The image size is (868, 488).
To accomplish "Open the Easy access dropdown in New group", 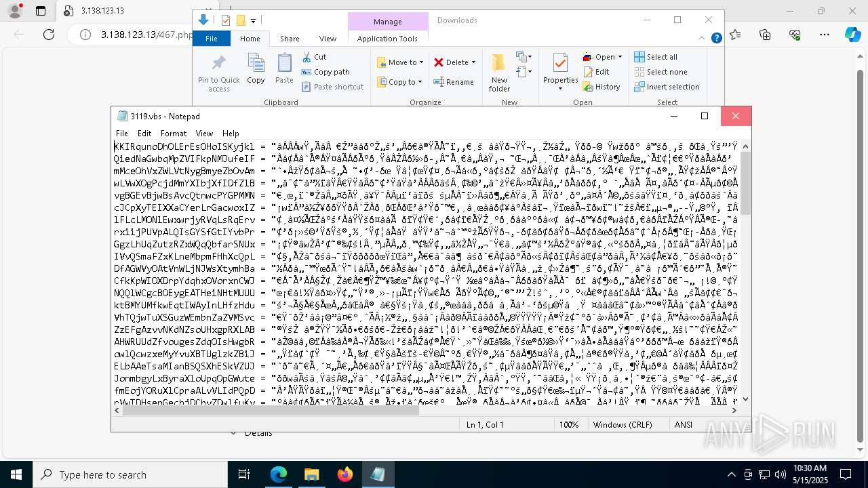I will 523,71.
